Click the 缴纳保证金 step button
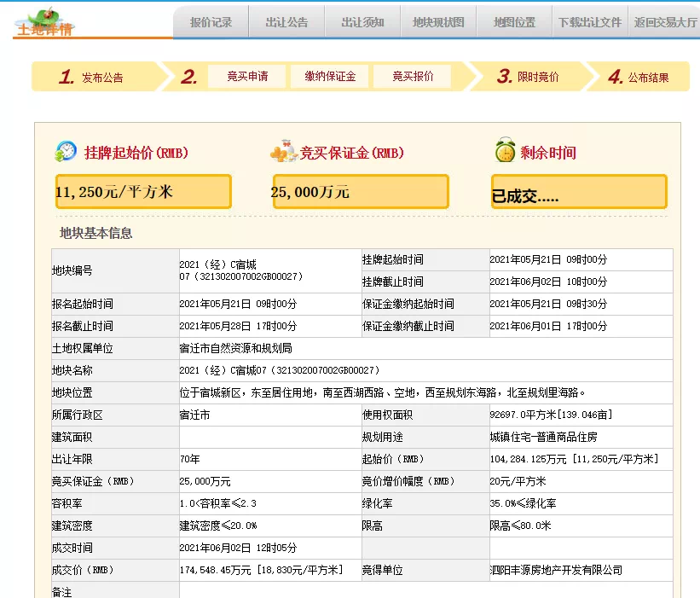 click(x=330, y=76)
